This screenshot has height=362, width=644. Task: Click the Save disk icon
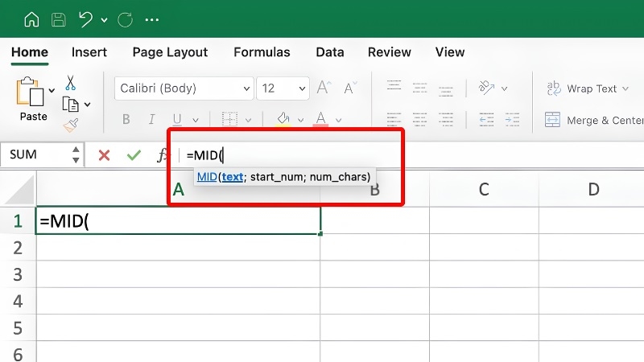(x=58, y=19)
